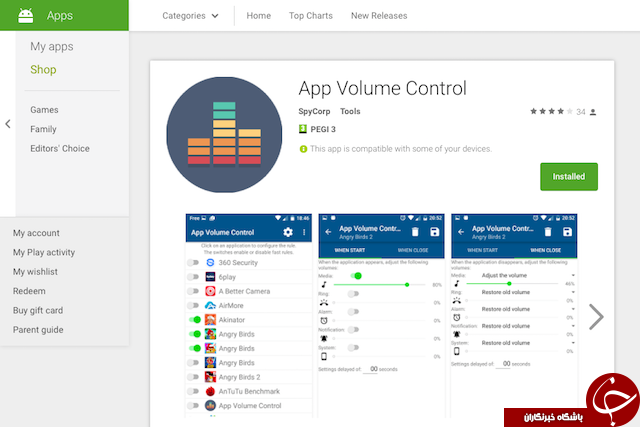The image size is (640, 427).
Task: Disable the Akinator switch
Action: [195, 320]
